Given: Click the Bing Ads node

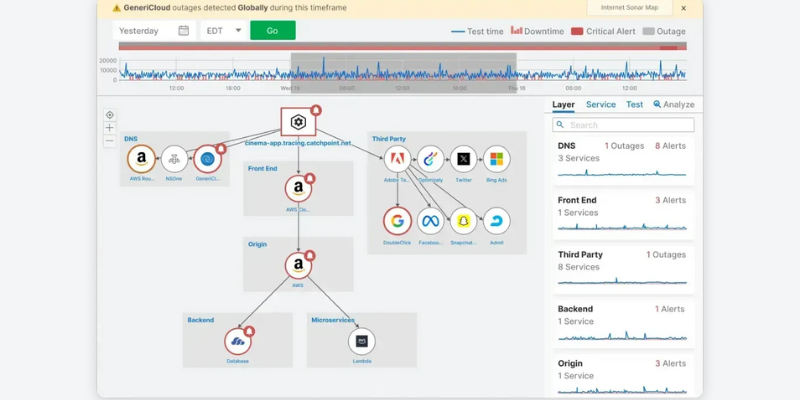Looking at the screenshot, I should (496, 159).
